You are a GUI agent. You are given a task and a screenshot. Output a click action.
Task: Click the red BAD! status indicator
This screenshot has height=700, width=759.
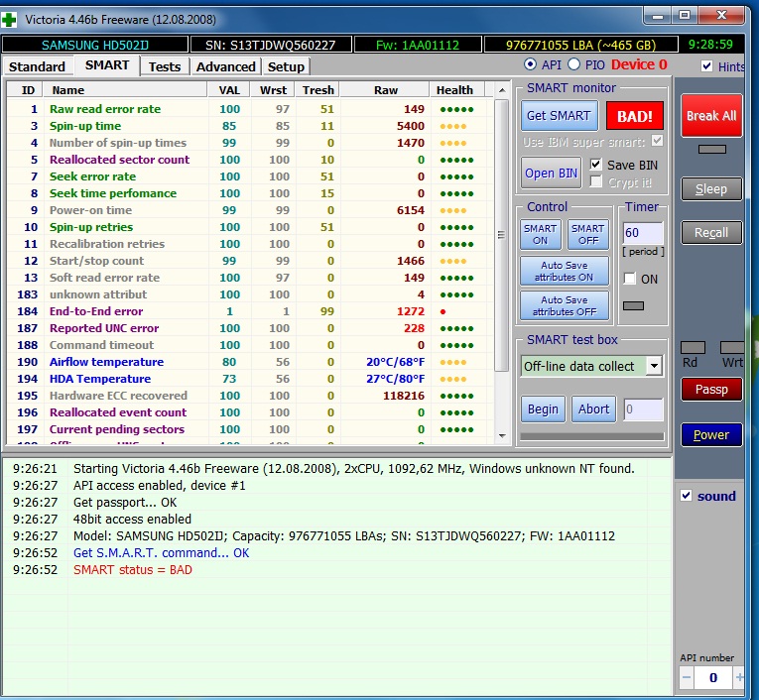(635, 115)
